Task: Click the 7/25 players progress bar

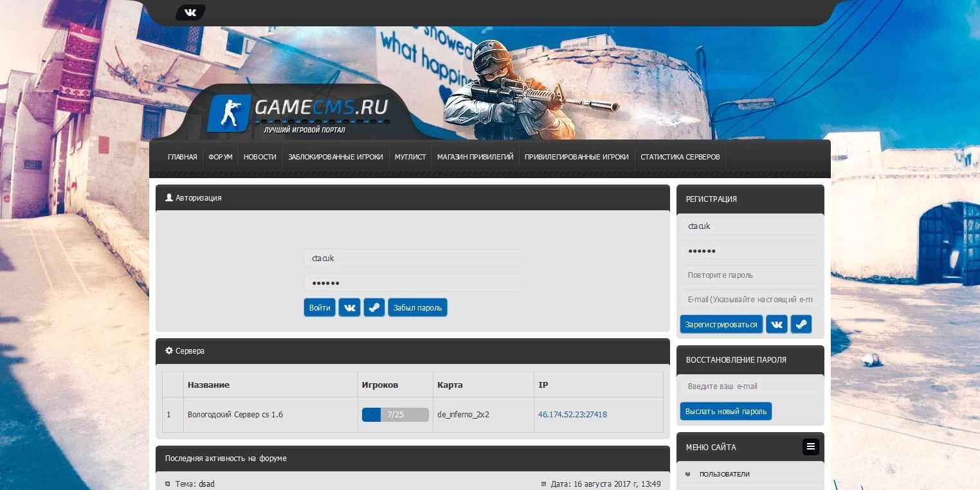Action: [395, 415]
